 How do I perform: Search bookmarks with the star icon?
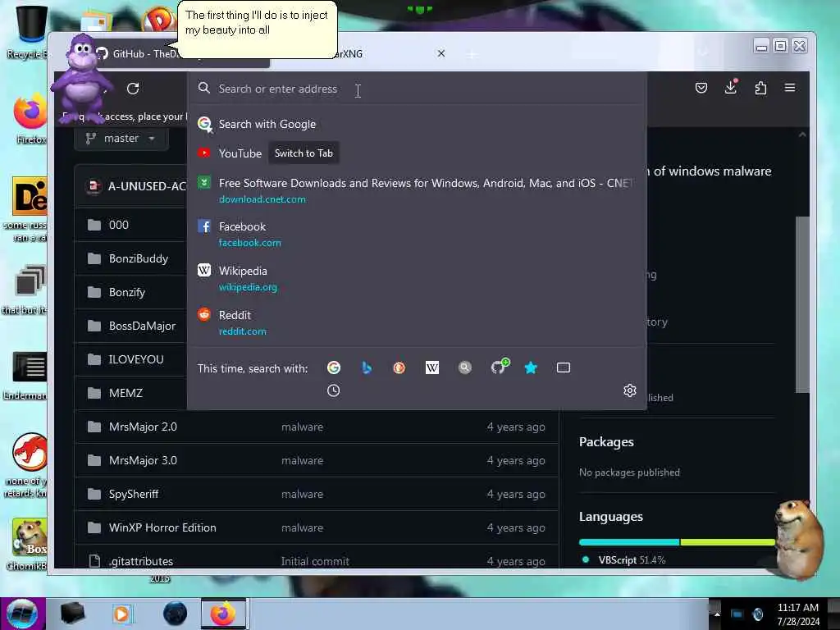click(x=531, y=367)
